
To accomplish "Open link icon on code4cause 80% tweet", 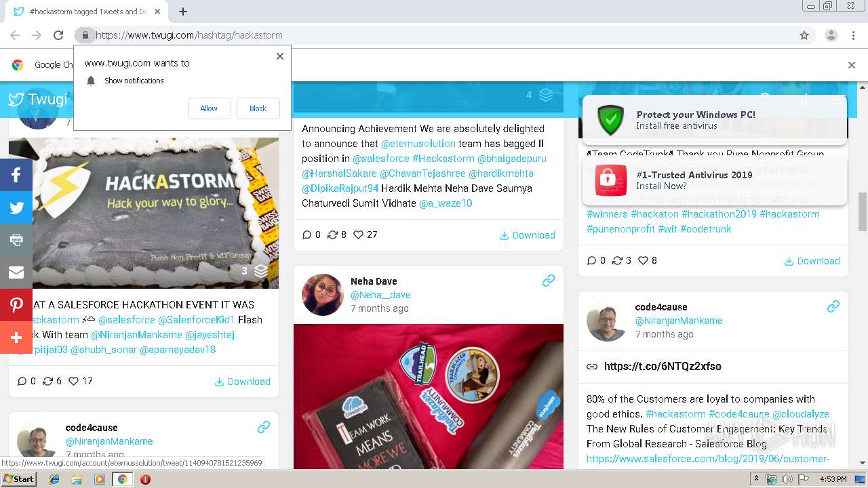I will point(833,306).
